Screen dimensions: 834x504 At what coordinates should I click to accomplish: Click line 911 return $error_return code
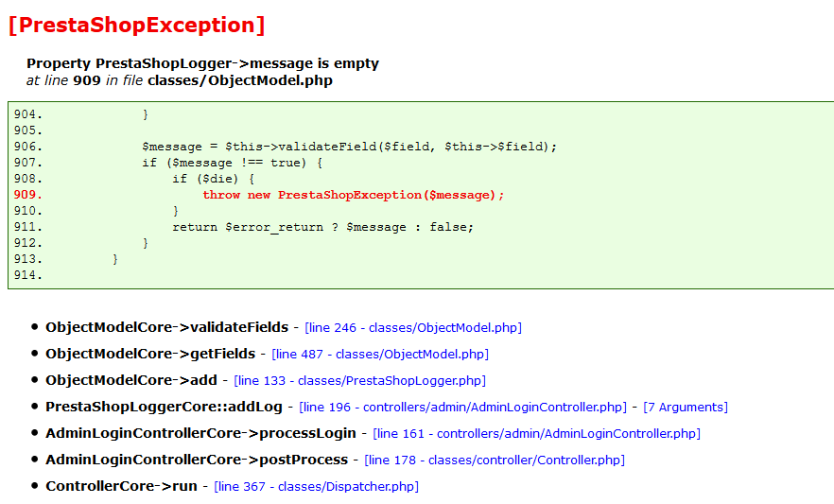322,227
